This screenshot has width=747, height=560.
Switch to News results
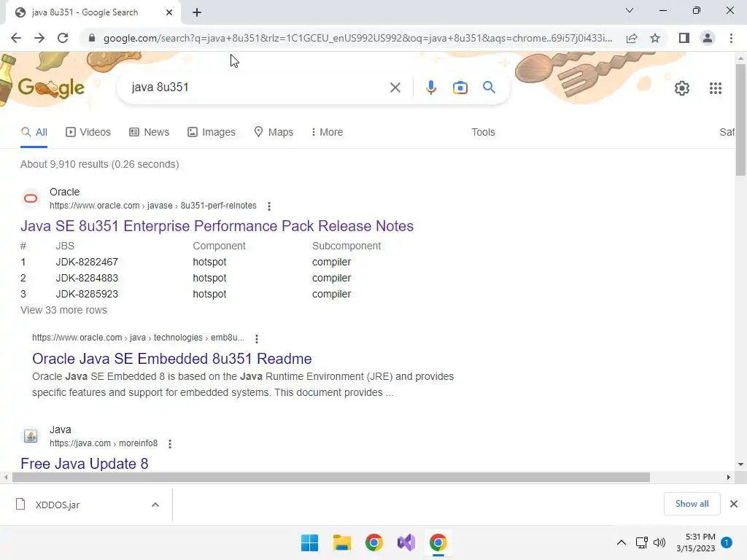149,133
